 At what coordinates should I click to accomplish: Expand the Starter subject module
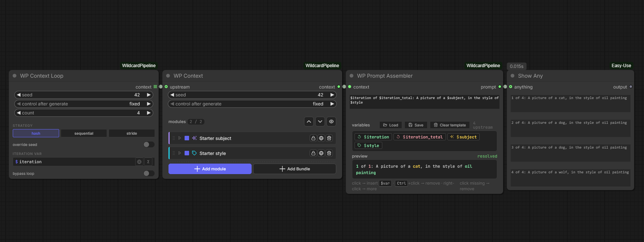tap(180, 138)
